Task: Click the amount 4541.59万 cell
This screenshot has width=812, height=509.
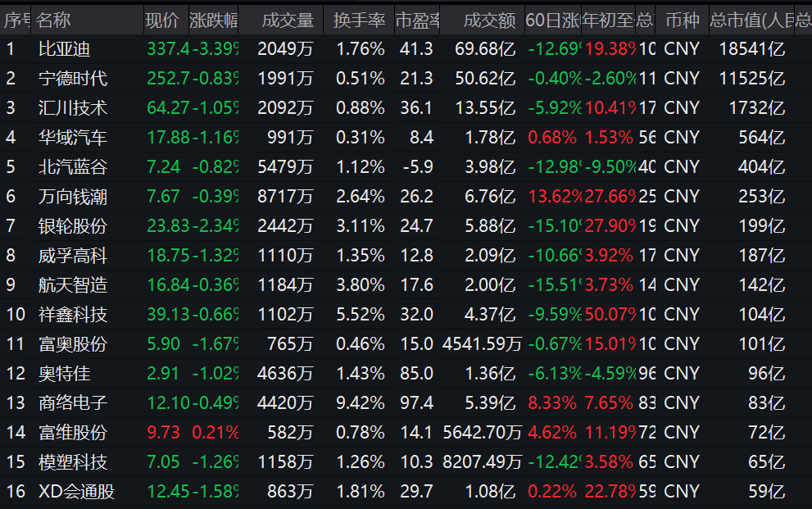Action: point(482,344)
